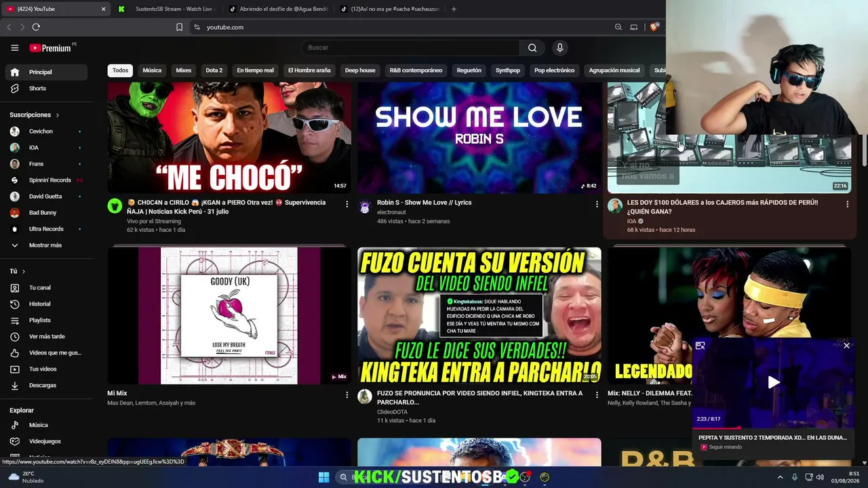Select the Todos filter chip
Image resolution: width=868 pixels, height=488 pixels.
120,70
